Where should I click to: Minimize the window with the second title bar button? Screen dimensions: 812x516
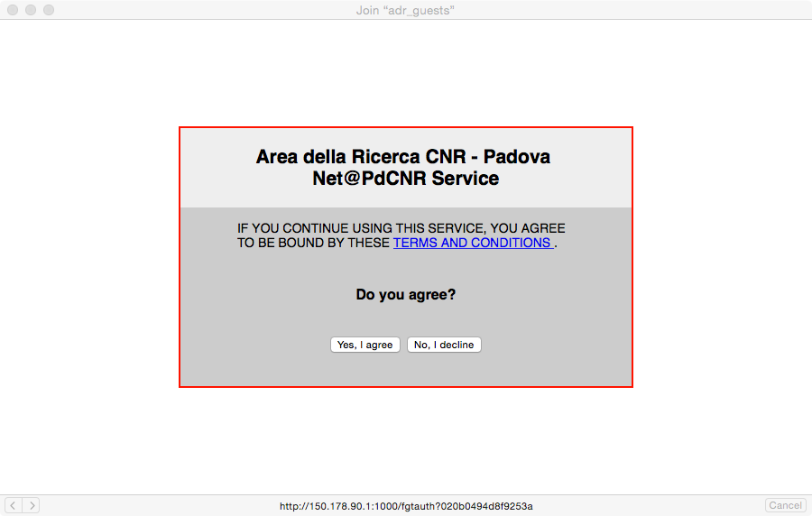(x=31, y=10)
